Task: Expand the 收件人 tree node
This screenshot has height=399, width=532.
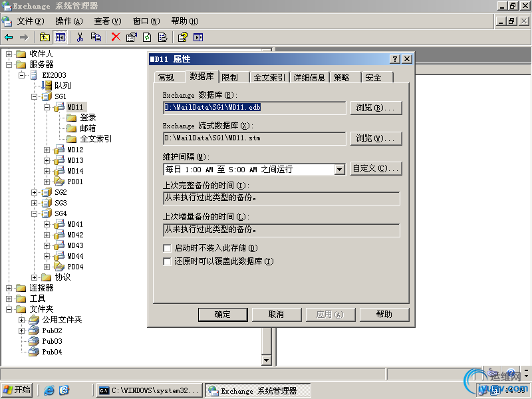Action: coord(9,54)
